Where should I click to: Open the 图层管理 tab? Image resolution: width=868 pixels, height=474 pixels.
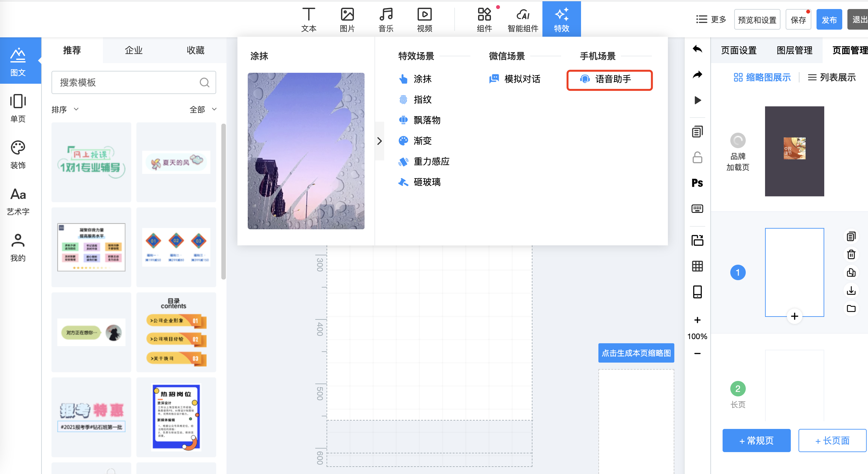pyautogui.click(x=794, y=50)
